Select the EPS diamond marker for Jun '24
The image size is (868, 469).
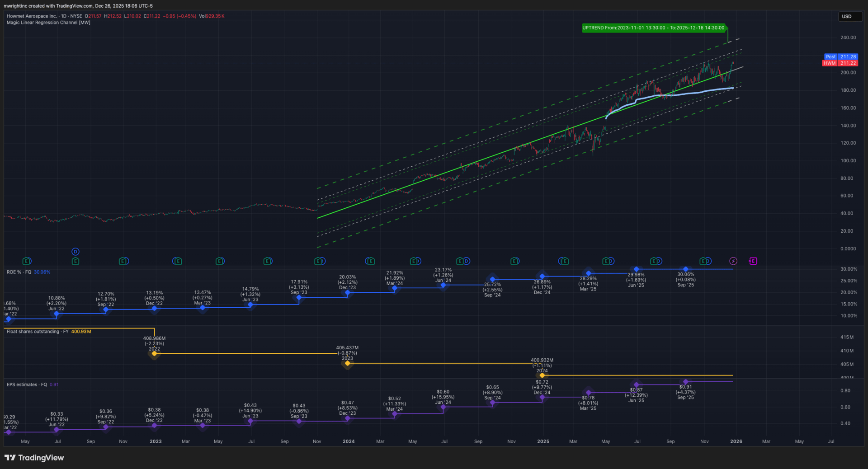(x=443, y=407)
